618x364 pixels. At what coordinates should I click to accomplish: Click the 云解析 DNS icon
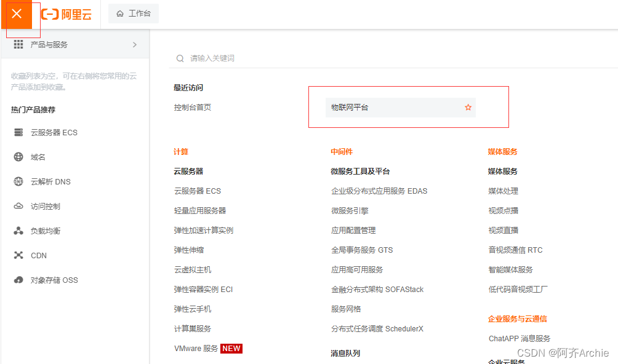point(18,181)
